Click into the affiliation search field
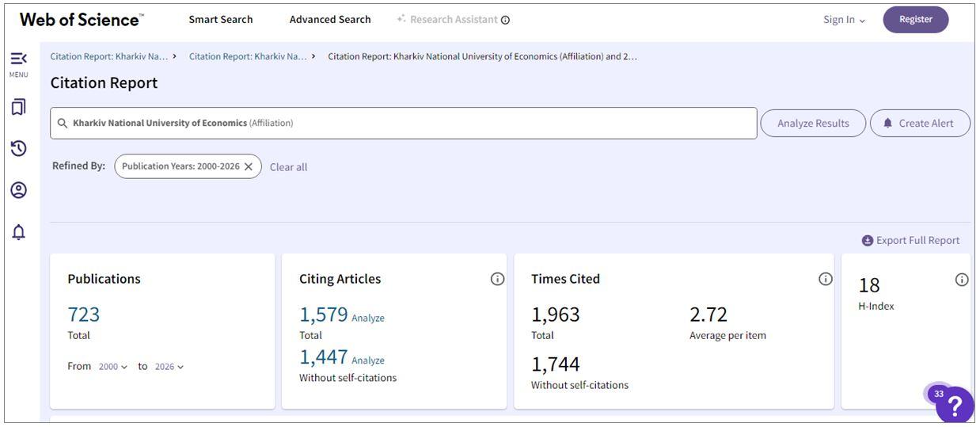Viewport: 980px width, 427px height. 475,124
